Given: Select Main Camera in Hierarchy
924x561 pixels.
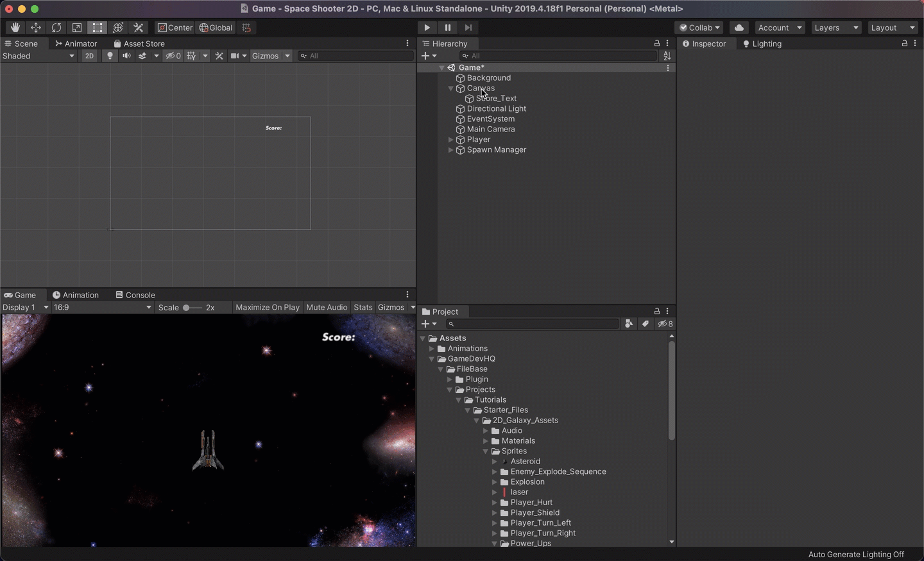Looking at the screenshot, I should coord(491,129).
